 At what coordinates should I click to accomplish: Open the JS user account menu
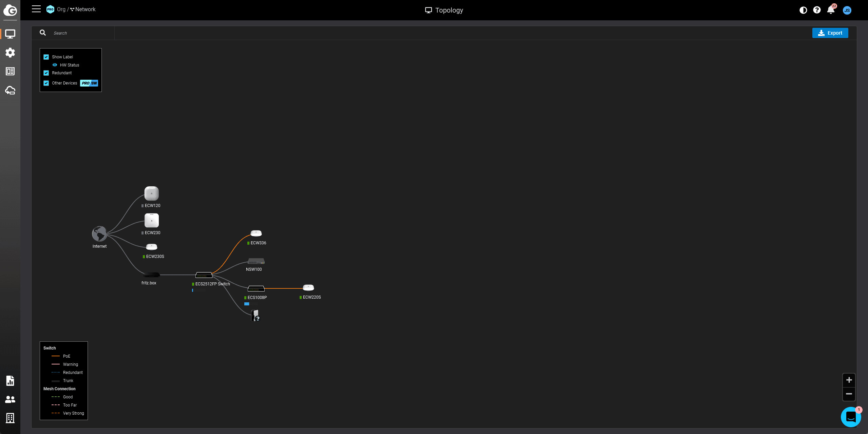point(847,10)
